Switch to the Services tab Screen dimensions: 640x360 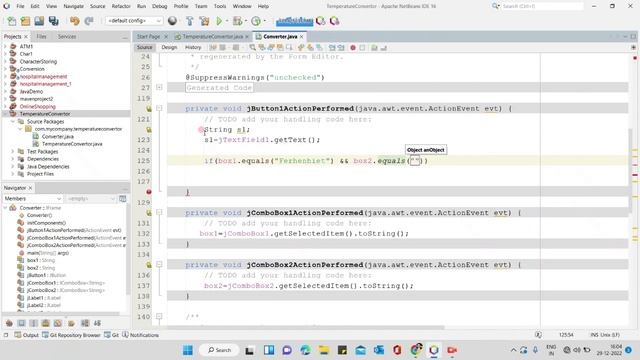coord(67,37)
